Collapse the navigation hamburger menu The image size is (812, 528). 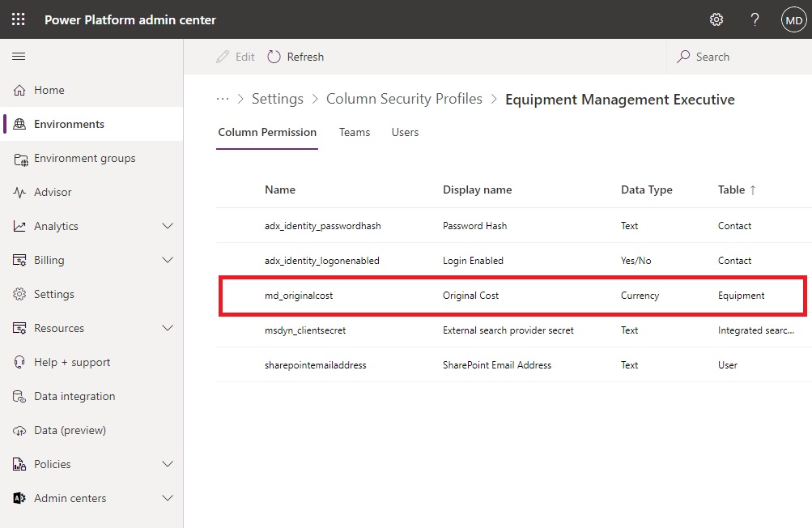[19, 56]
